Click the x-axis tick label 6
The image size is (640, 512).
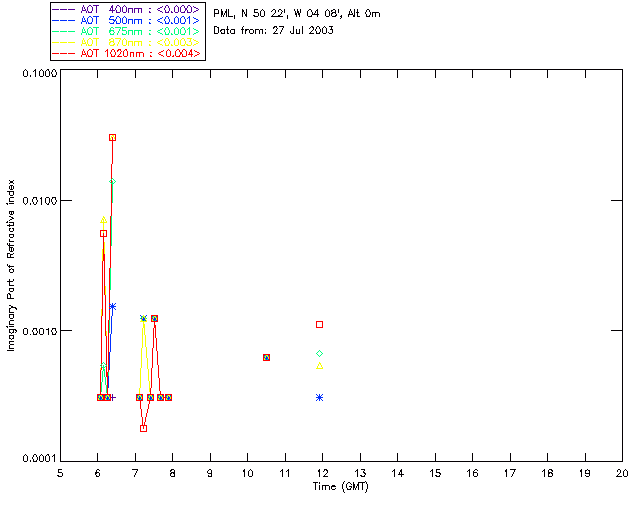coord(98,474)
